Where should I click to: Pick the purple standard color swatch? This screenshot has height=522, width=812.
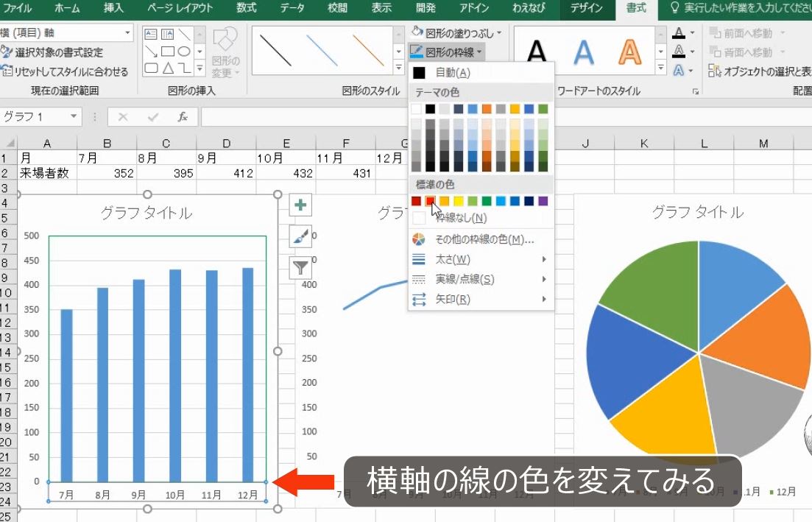pos(543,201)
